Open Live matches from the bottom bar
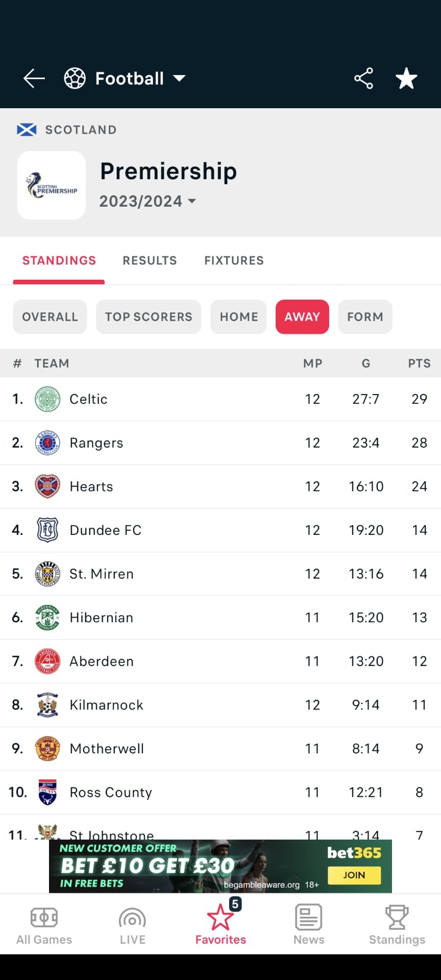 click(132, 924)
